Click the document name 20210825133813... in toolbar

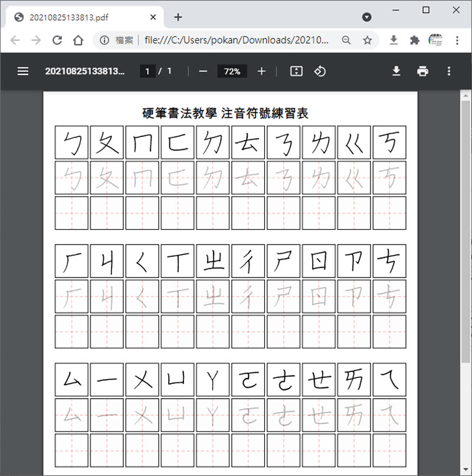(x=84, y=71)
